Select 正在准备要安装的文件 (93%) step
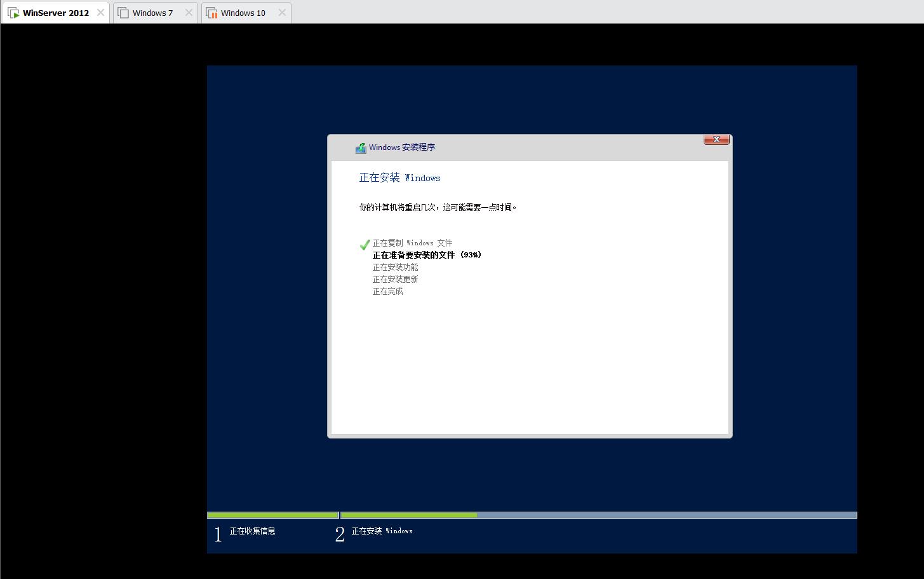 coord(427,255)
